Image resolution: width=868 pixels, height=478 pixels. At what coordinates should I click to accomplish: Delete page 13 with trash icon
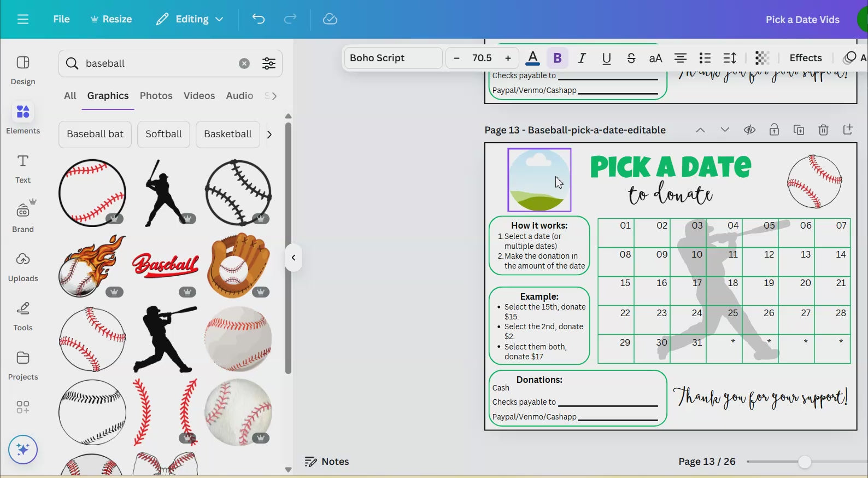click(x=823, y=130)
